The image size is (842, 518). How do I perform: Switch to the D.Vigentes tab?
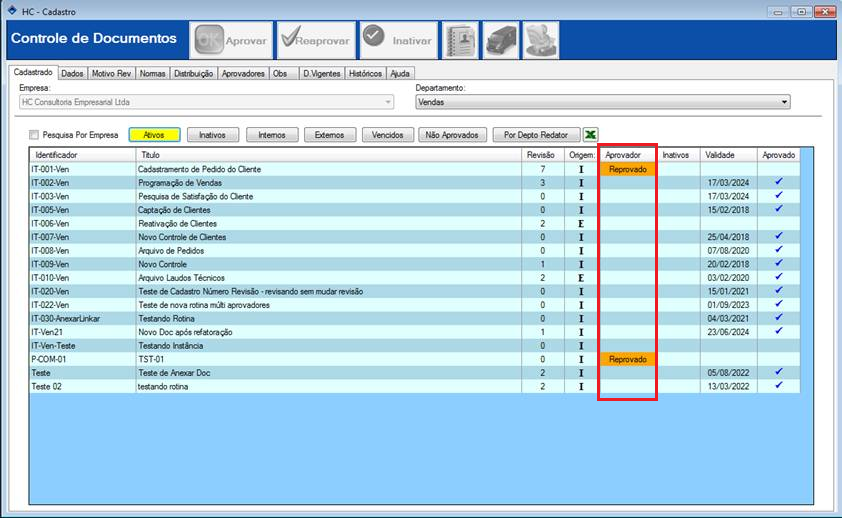321,74
